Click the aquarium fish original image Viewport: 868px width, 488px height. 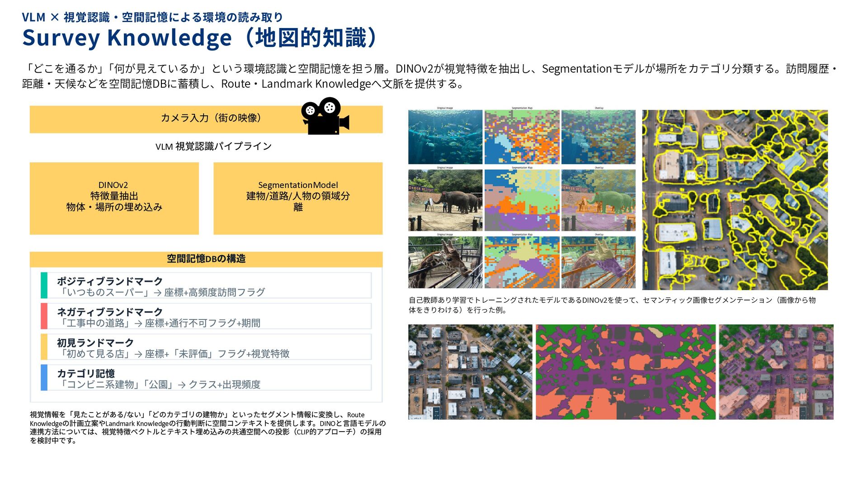click(x=445, y=137)
